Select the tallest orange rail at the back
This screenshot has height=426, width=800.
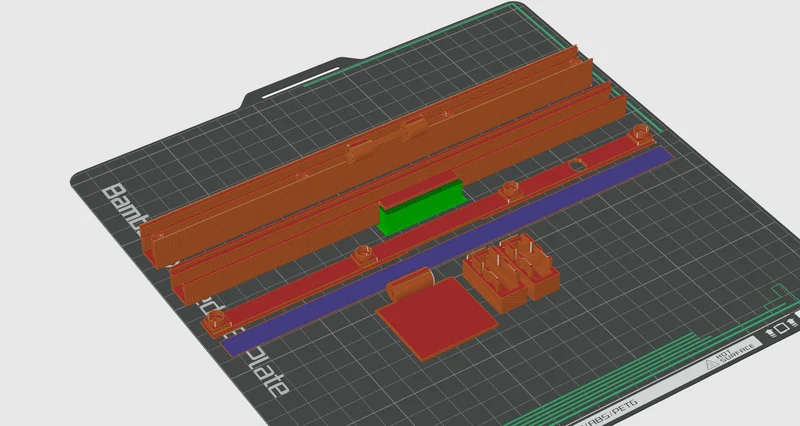[x=365, y=153]
